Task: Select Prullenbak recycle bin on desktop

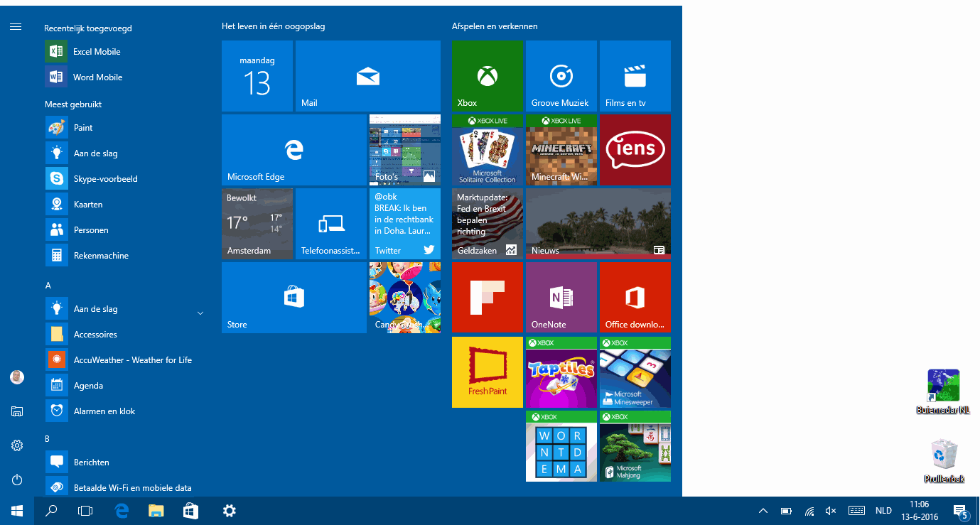Action: [944, 461]
